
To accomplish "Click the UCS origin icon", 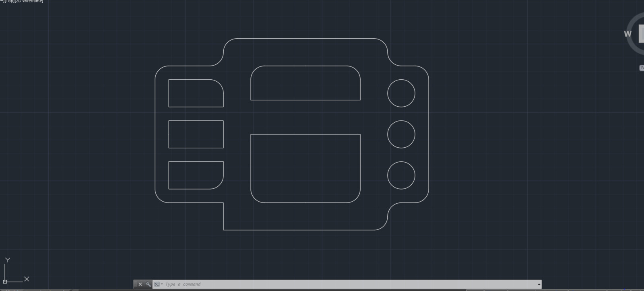I will click(x=5, y=281).
